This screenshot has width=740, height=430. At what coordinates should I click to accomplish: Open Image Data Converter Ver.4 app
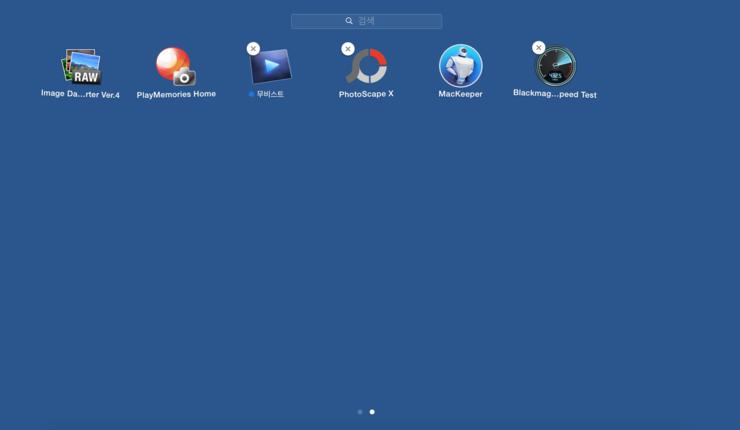coord(81,67)
